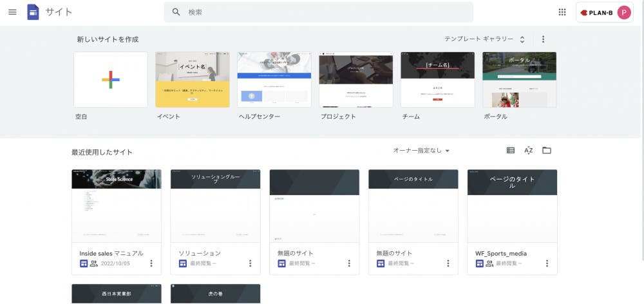Open more options for ソリューション site
644x304 pixels.
tap(250, 263)
